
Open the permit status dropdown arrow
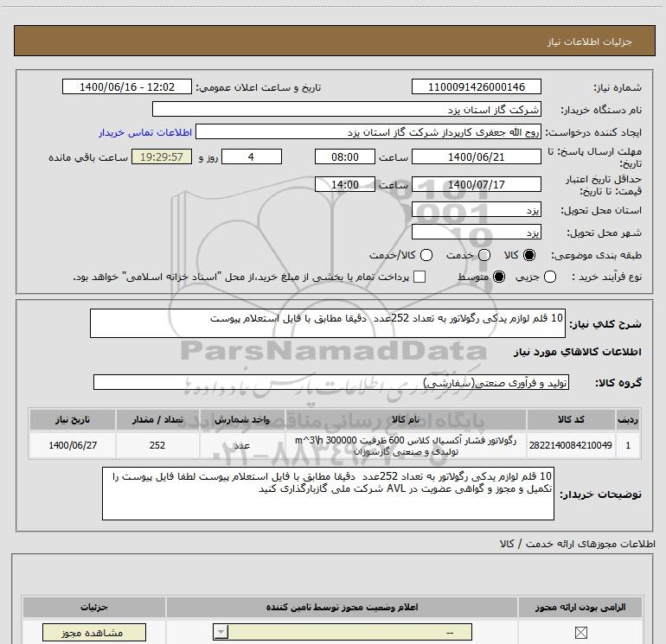coord(221,632)
